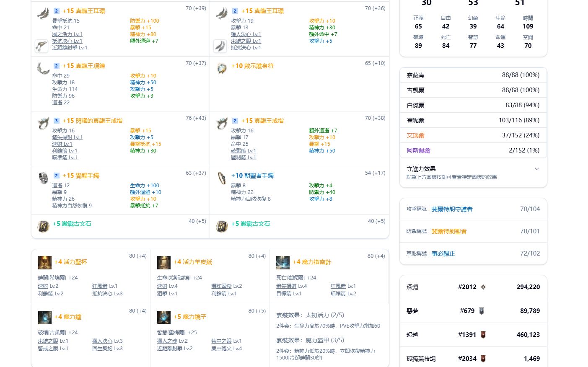The width and height of the screenshot is (588, 367).
Task: Open the 風之活力 Lv.1 skill link
Action: 67,34
